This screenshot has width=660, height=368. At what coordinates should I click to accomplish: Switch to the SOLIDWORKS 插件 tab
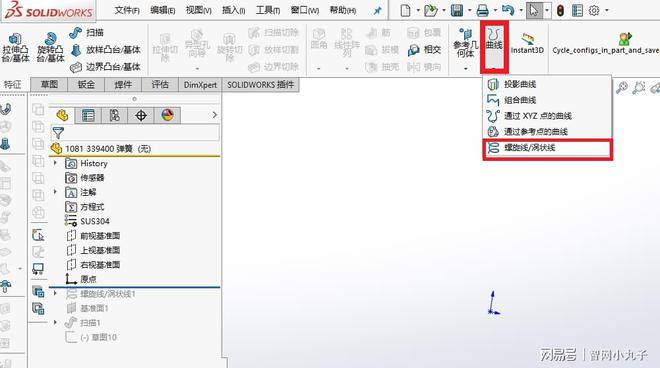pos(261,85)
